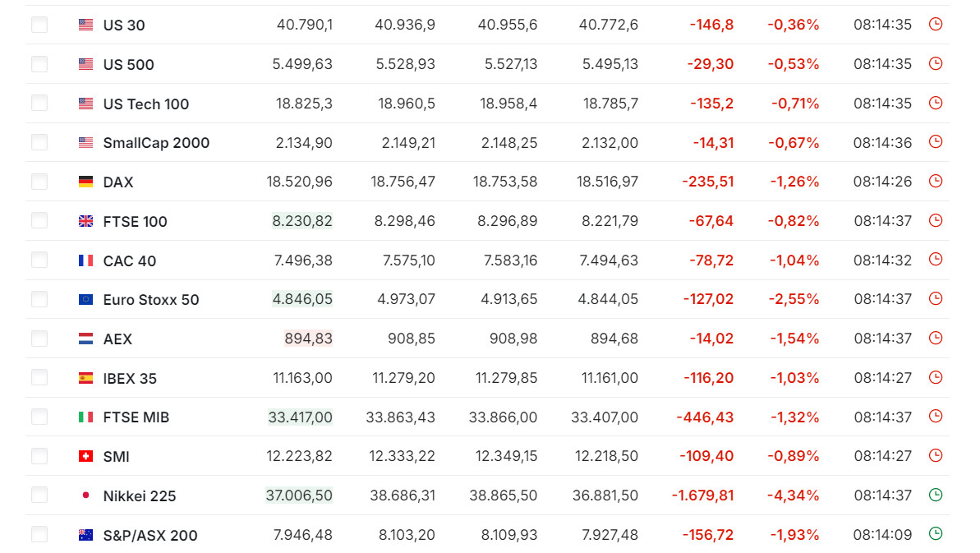Open the US Tech 100 index link
980x553 pixels.
click(146, 104)
